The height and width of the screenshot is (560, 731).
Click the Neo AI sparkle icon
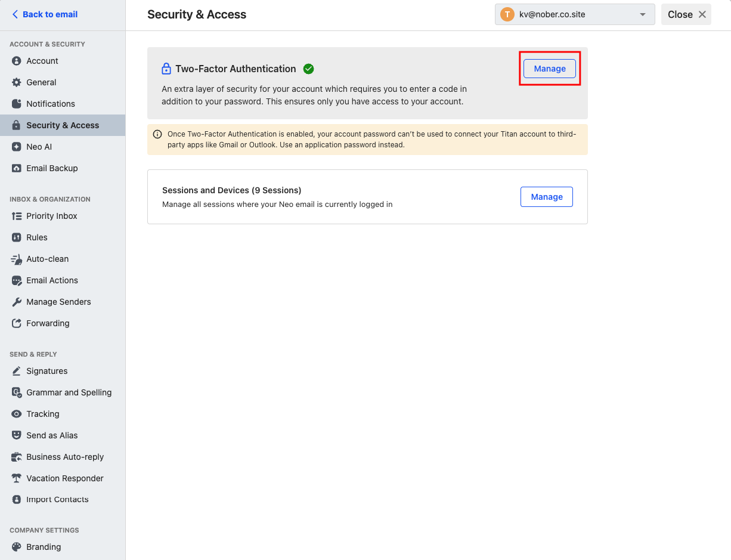coord(17,147)
